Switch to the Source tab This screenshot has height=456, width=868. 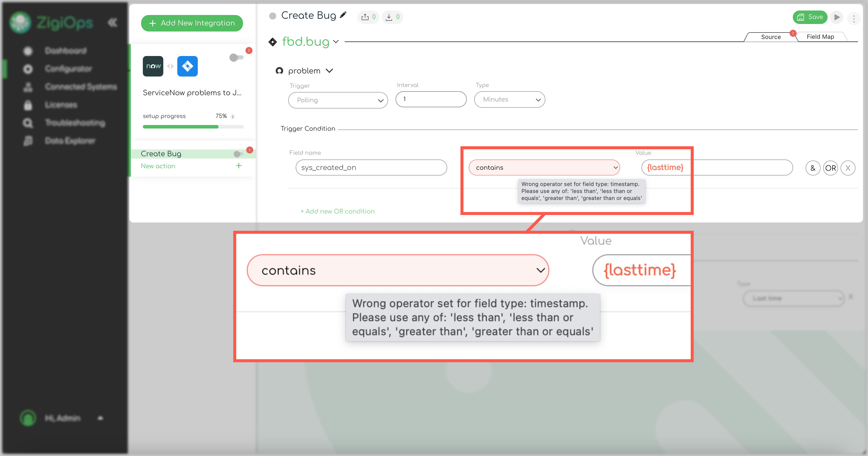771,37
